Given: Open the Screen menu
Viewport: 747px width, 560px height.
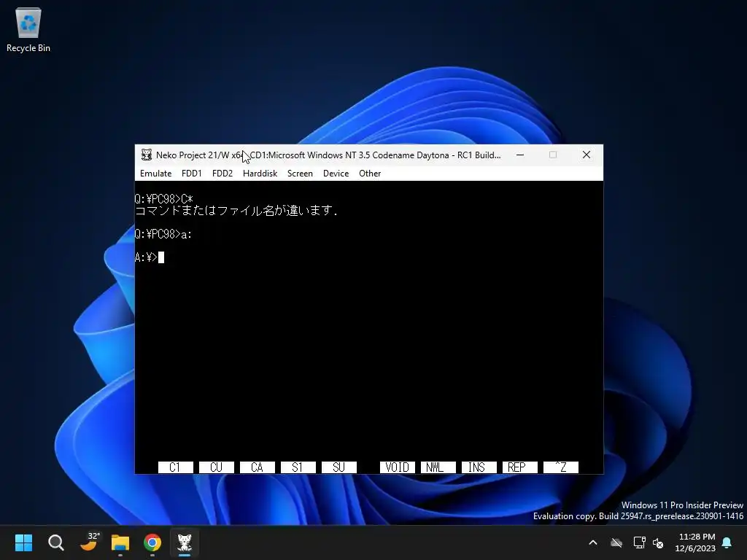Looking at the screenshot, I should pos(300,174).
